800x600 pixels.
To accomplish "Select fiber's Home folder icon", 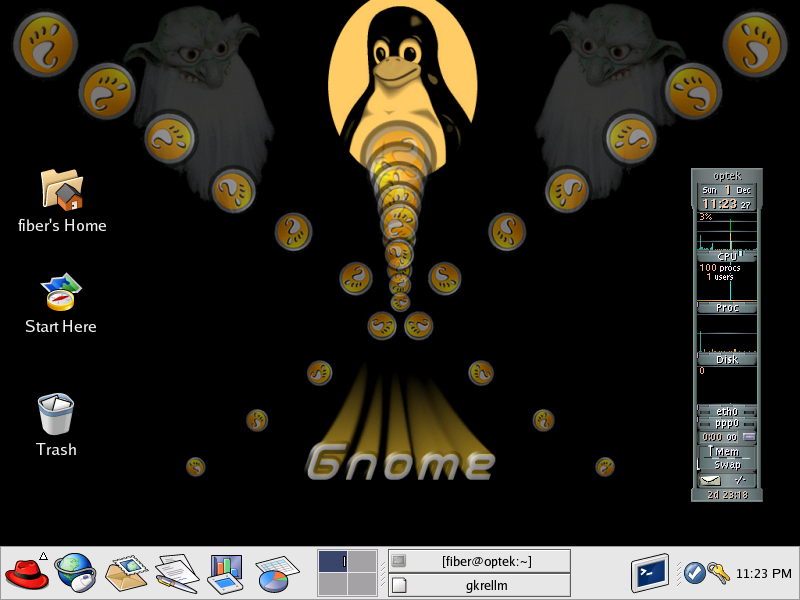I will pos(62,202).
